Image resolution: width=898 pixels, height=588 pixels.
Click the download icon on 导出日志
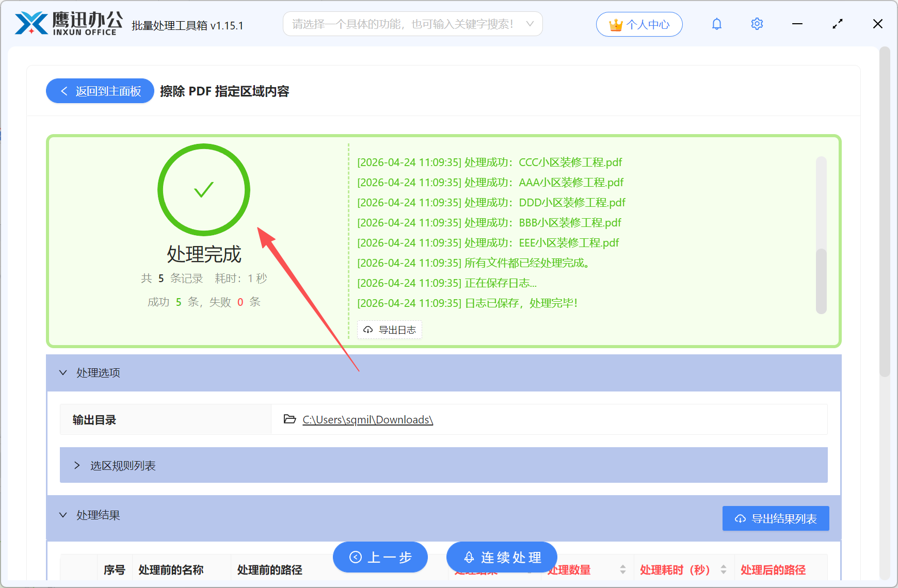click(367, 330)
